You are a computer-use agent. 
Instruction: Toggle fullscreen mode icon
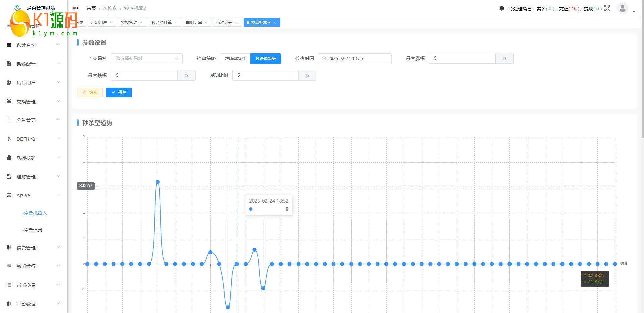[607, 8]
